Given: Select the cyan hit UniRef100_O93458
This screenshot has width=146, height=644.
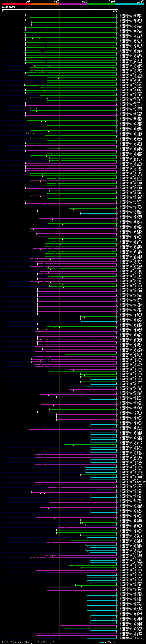Looking at the screenshot, I should [131, 321].
